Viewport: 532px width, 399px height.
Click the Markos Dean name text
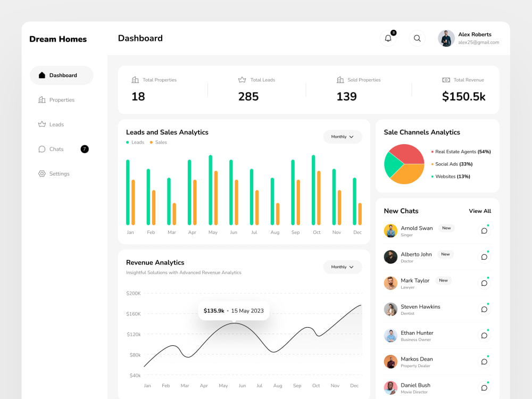pyautogui.click(x=417, y=359)
